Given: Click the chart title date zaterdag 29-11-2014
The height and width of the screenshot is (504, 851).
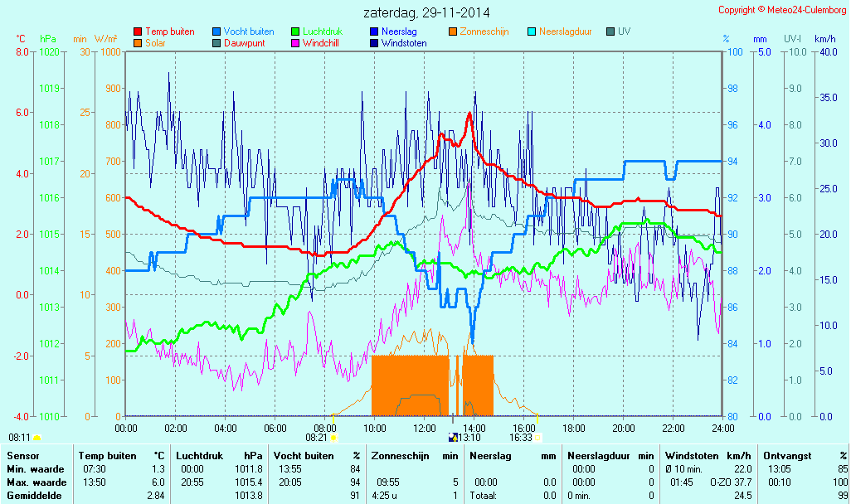Looking at the screenshot, I should pos(426,12).
